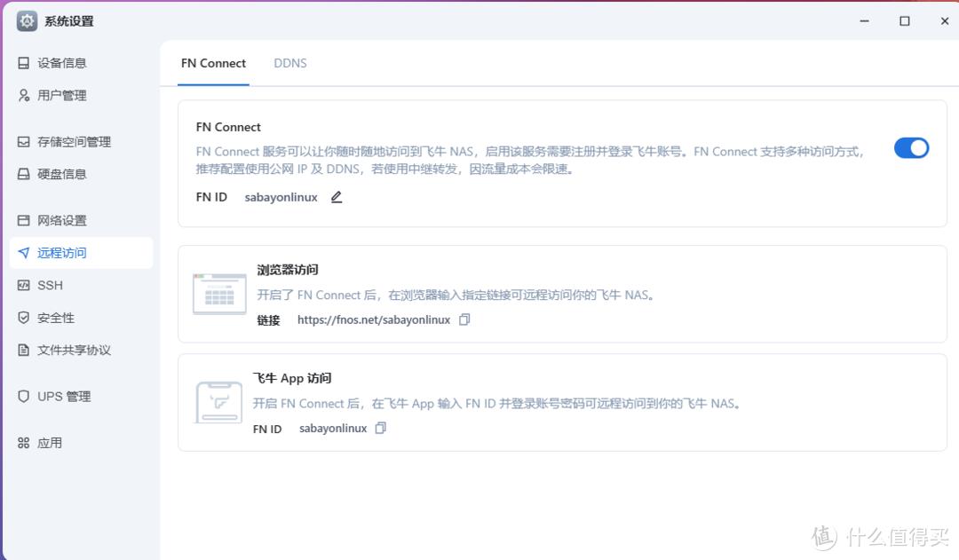Screen dimensions: 959x560
Task: Open 网络设置 section
Action: (61, 220)
